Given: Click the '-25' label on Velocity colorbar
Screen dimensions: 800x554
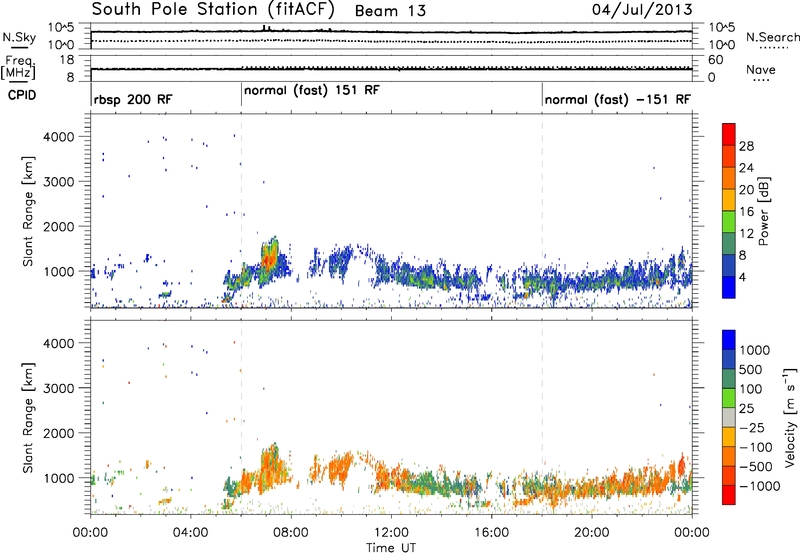Looking at the screenshot, I should [x=752, y=427].
